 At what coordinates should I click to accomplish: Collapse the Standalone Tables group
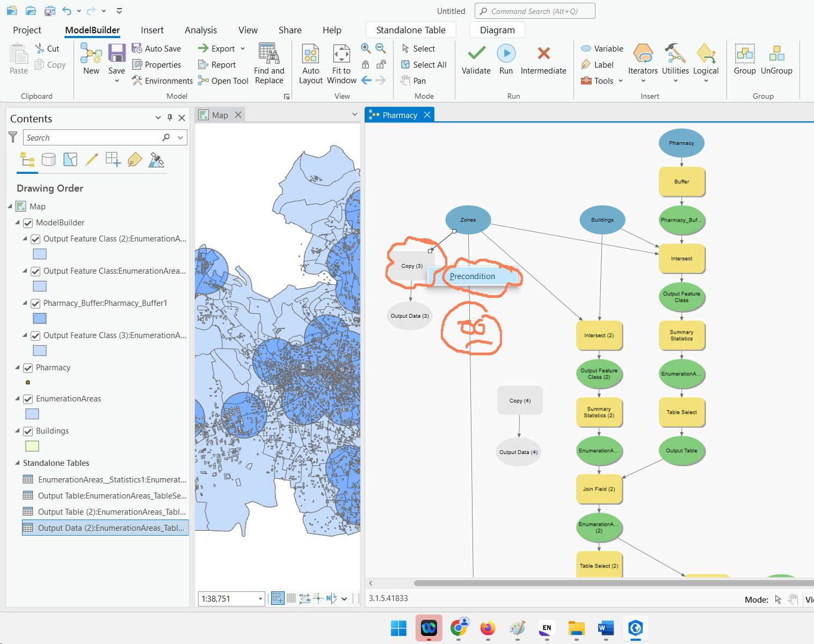point(17,463)
